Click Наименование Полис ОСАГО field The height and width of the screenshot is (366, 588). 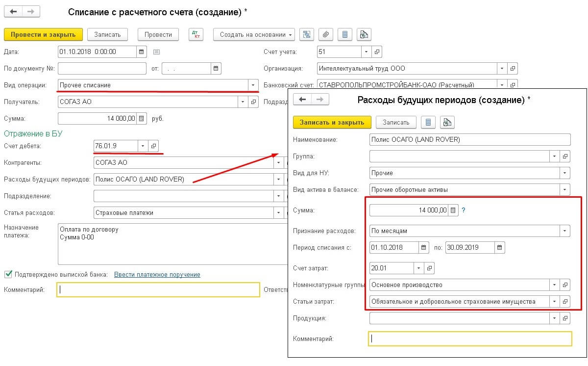470,139
